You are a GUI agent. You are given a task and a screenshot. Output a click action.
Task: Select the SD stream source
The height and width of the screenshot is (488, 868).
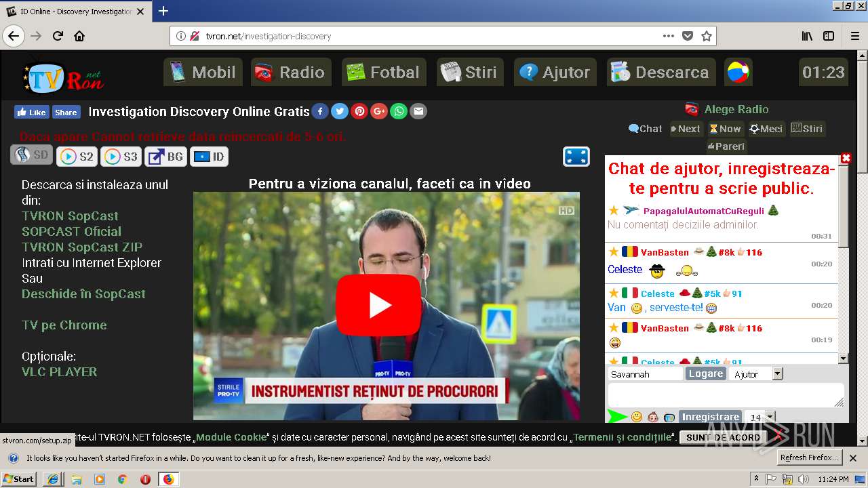(31, 155)
